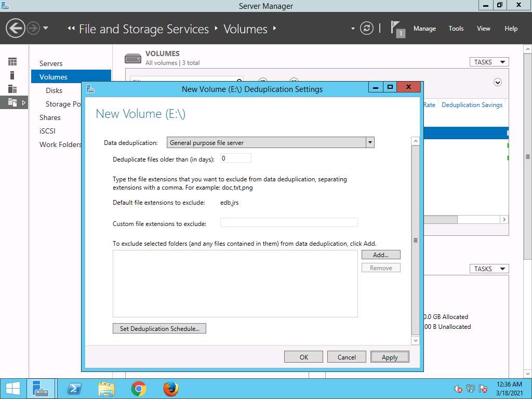Go back with the Server Manager back arrow
This screenshot has width=532, height=399.
pos(15,28)
